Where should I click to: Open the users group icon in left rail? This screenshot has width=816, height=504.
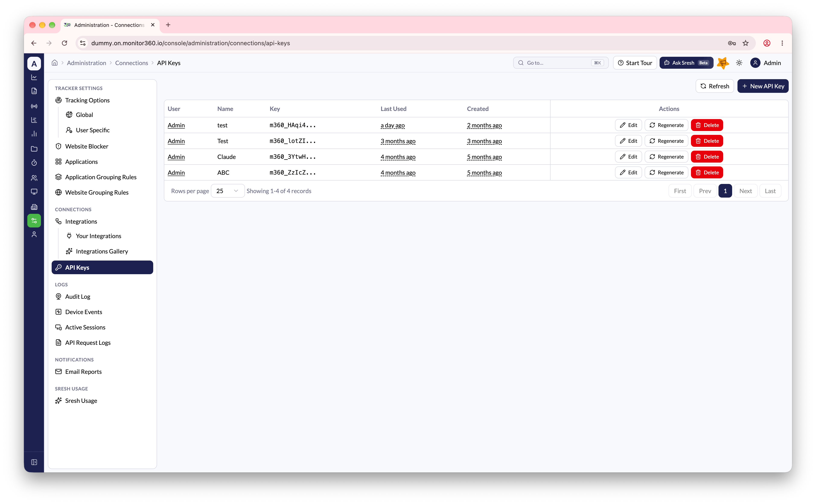click(34, 178)
